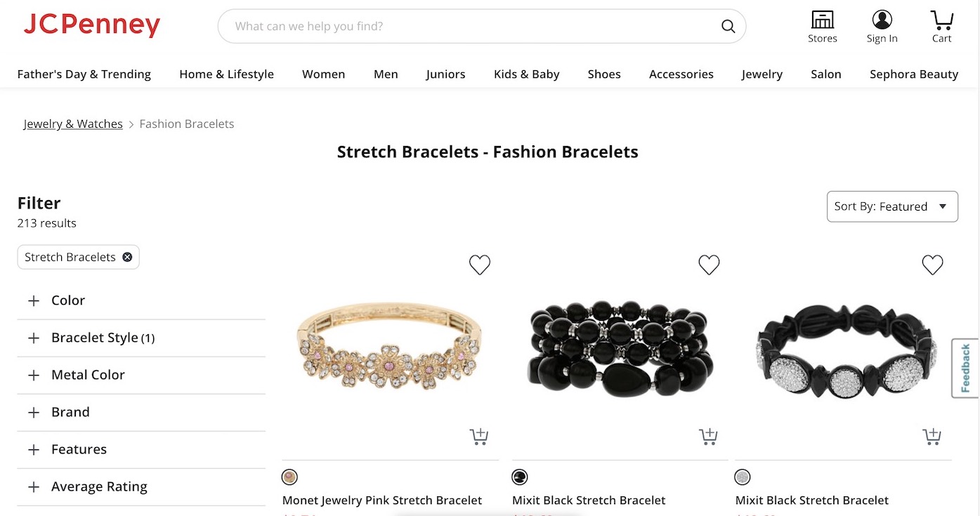Go to Jewelry & Watches breadcrumb

(x=73, y=124)
